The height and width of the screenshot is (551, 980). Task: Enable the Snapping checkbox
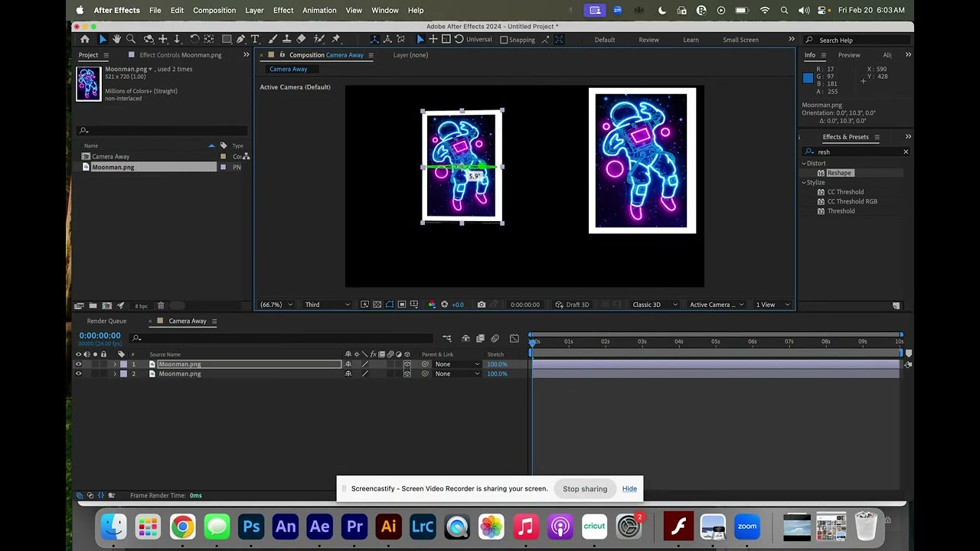[504, 40]
